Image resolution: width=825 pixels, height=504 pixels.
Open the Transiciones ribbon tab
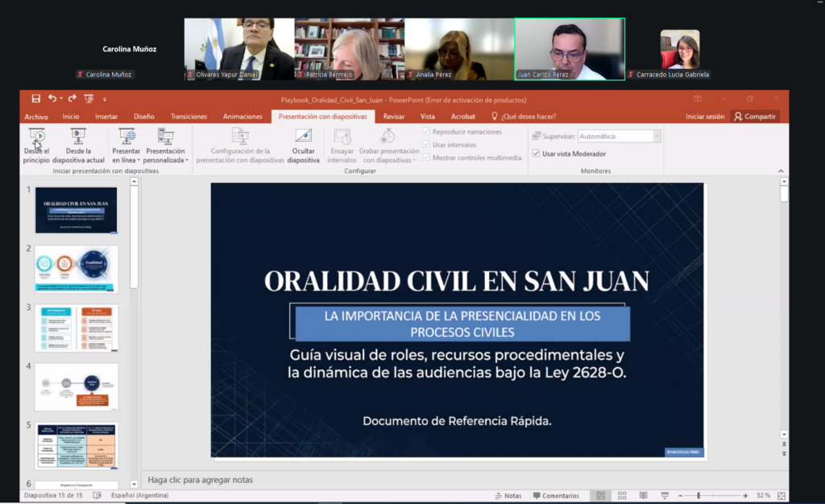click(x=189, y=117)
